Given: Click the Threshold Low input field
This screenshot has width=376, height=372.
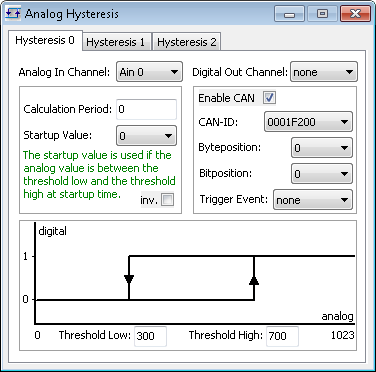Looking at the screenshot, I should tap(150, 336).
